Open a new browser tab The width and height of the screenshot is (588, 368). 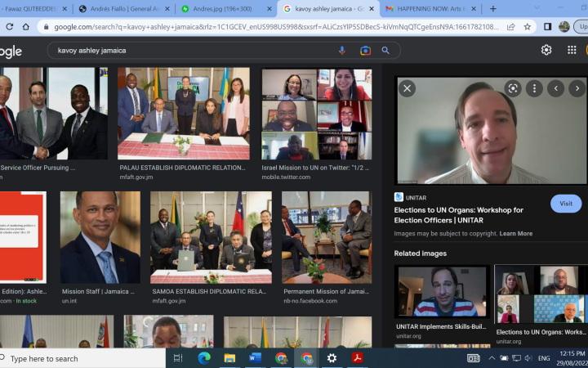tap(492, 9)
